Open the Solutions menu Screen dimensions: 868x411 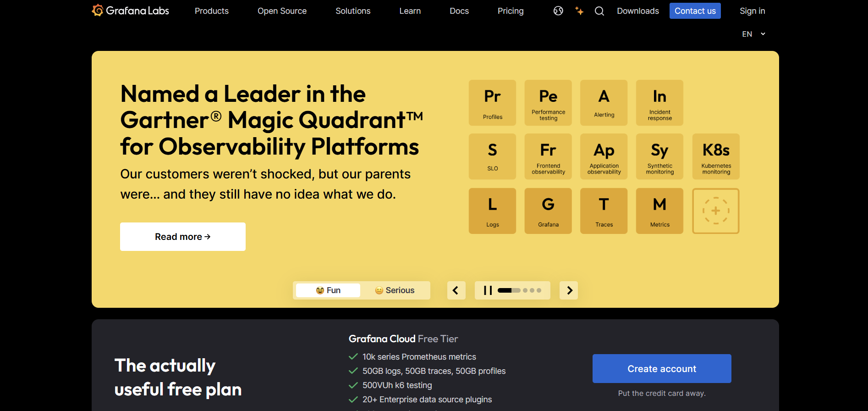click(x=353, y=11)
